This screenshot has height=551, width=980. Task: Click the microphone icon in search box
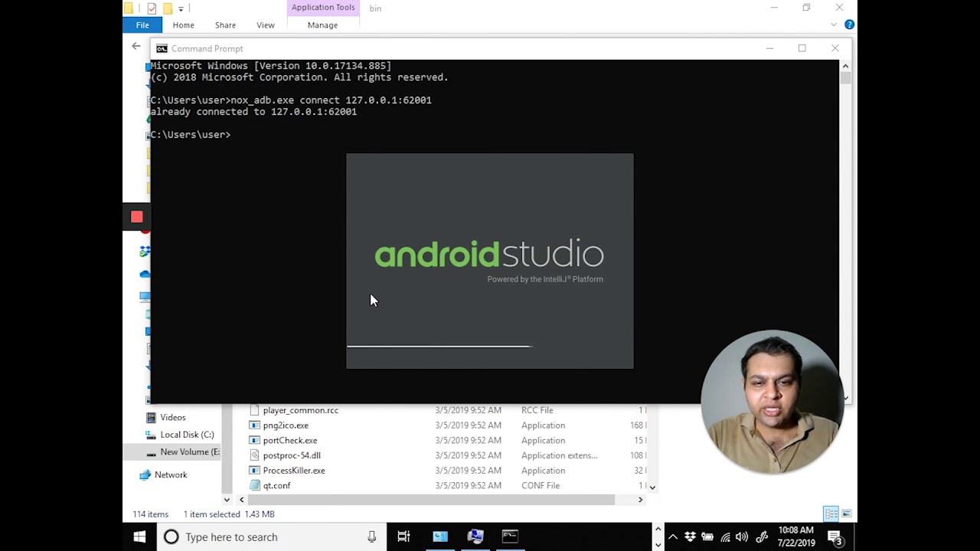coord(372,537)
